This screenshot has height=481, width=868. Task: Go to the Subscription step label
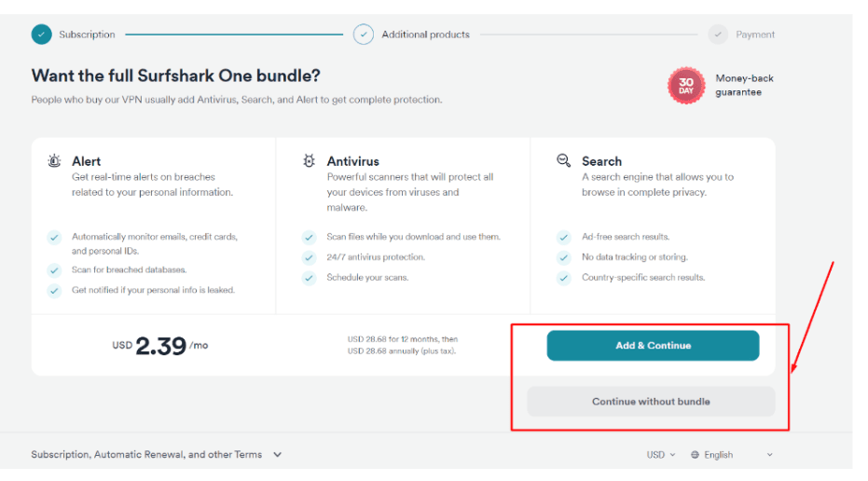coord(87,34)
